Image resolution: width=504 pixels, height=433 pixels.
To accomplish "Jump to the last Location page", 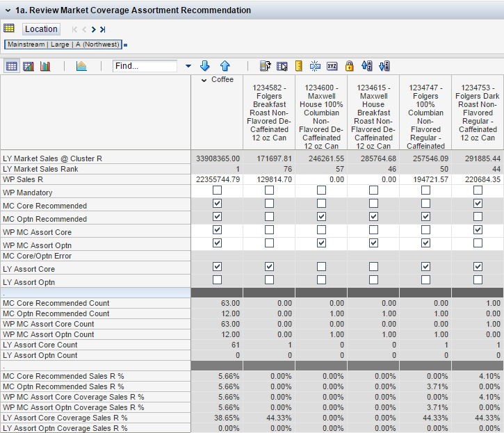I will (x=102, y=30).
